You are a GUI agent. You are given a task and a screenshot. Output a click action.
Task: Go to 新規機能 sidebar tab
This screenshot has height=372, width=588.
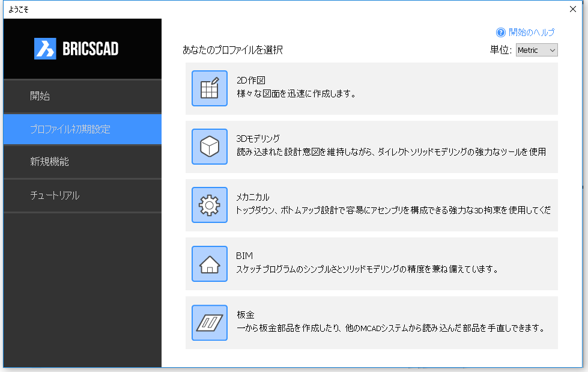pos(82,162)
